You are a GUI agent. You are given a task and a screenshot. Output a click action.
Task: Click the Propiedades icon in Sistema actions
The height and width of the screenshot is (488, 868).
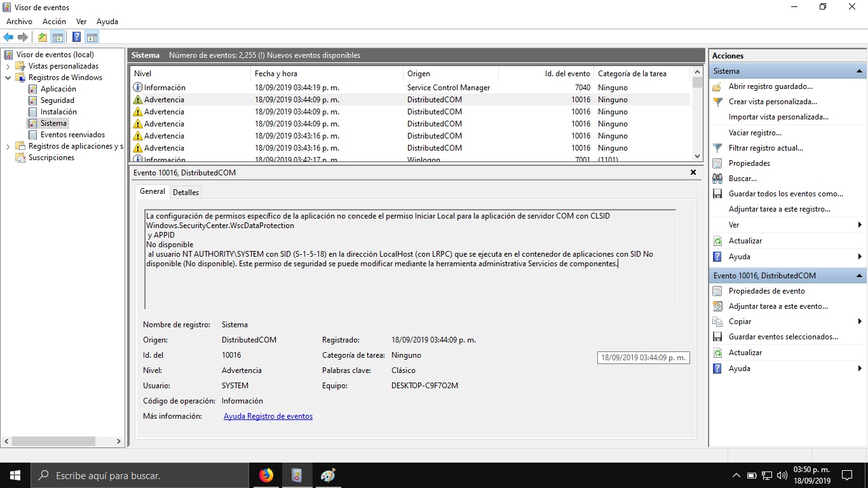click(x=717, y=163)
